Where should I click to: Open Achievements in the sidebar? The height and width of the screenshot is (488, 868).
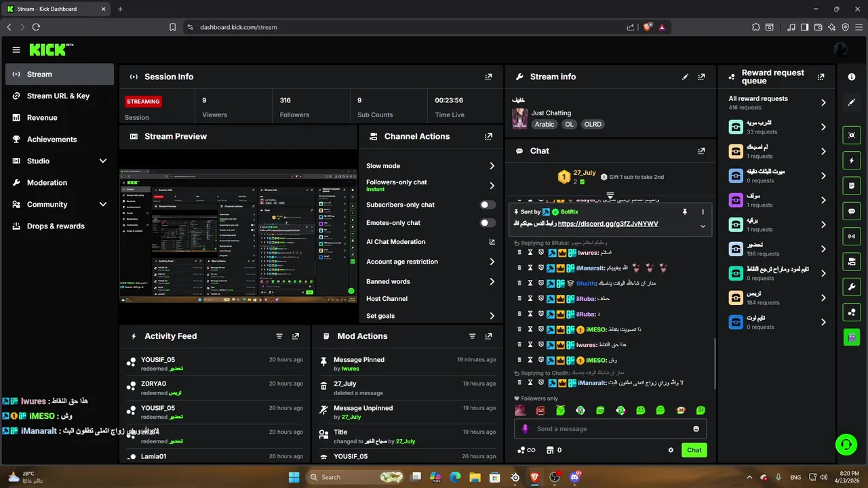[x=60, y=140]
